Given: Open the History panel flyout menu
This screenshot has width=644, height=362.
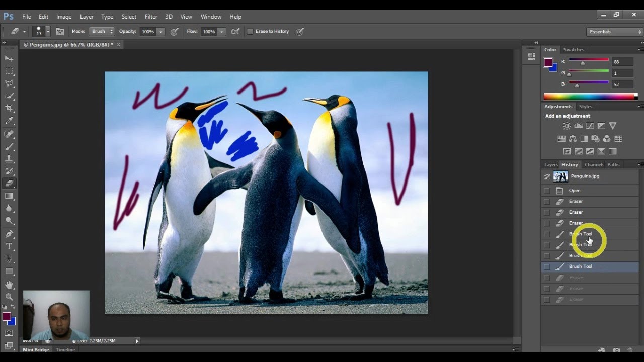Looking at the screenshot, I should point(640,165).
